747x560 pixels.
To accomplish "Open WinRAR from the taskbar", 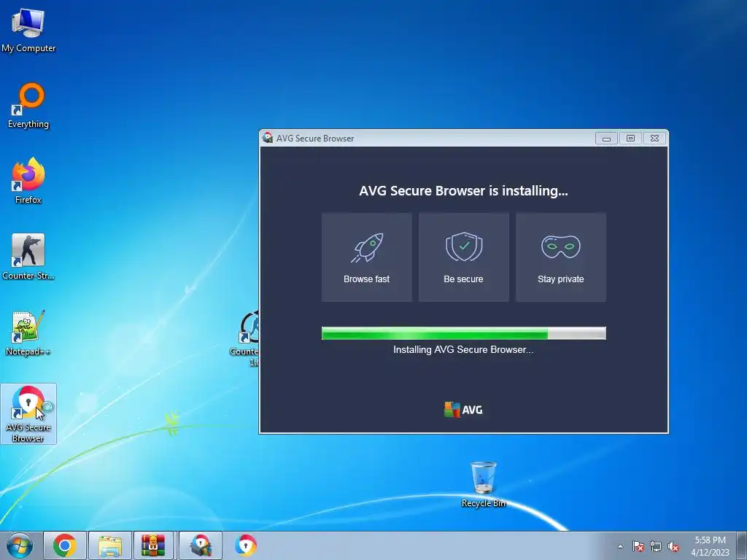I will (x=153, y=545).
